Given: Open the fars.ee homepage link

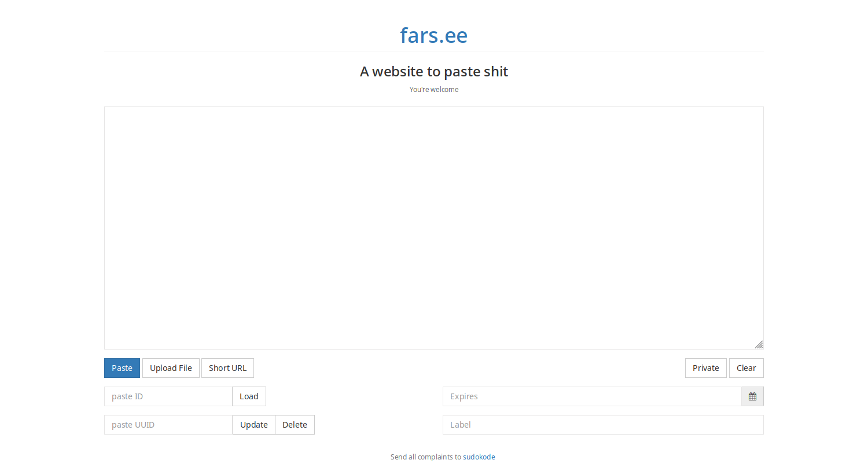Looking at the screenshot, I should [433, 35].
